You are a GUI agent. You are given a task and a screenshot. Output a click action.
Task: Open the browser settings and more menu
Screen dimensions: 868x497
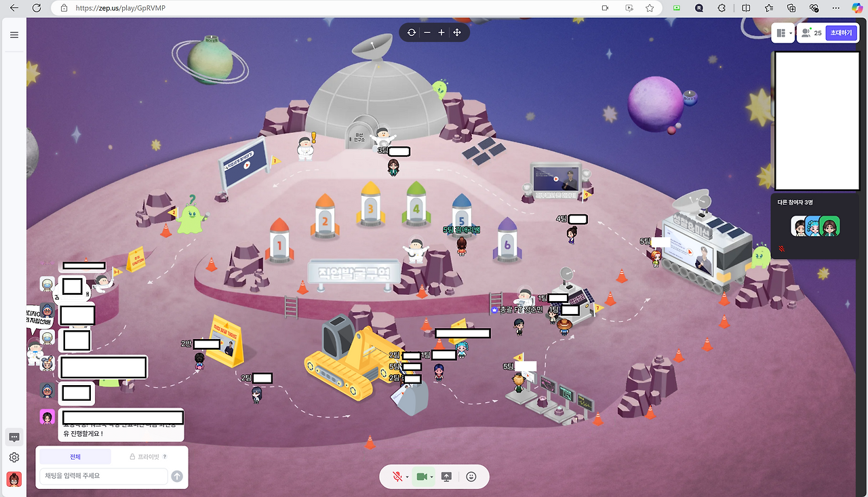click(x=837, y=8)
